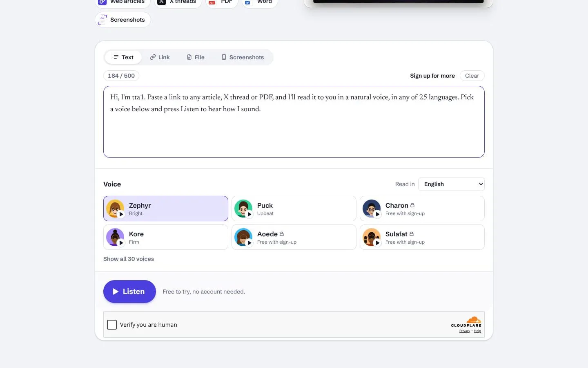Select the Puck Upbeat voice name
Screen dimensions: 588x368
click(x=265, y=205)
